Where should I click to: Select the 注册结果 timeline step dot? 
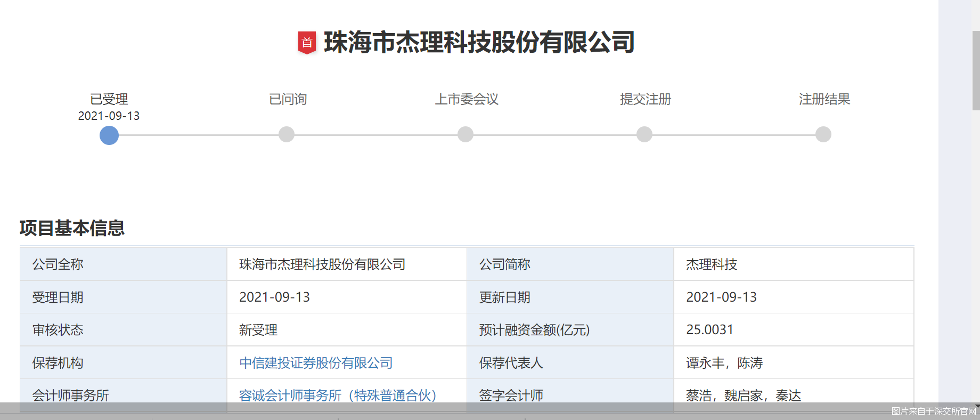point(823,134)
